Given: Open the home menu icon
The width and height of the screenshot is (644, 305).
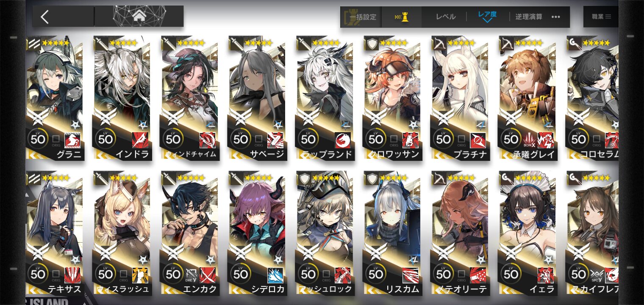Looking at the screenshot, I should click(x=139, y=17).
